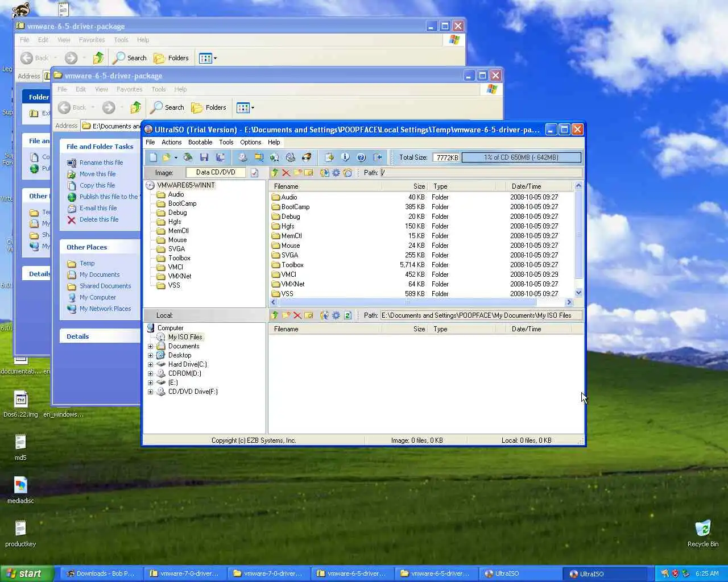This screenshot has width=728, height=582.
Task: Click the question mark help icon in UltraISO
Action: click(x=361, y=157)
